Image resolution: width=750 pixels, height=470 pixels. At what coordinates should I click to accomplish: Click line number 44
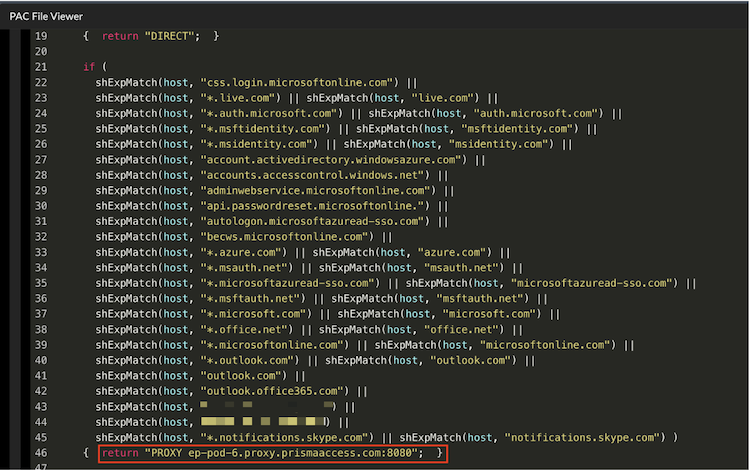(x=41, y=422)
